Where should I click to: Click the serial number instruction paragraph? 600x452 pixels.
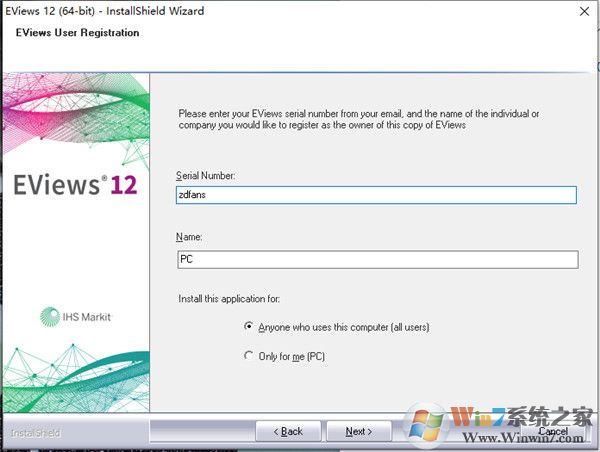359,119
